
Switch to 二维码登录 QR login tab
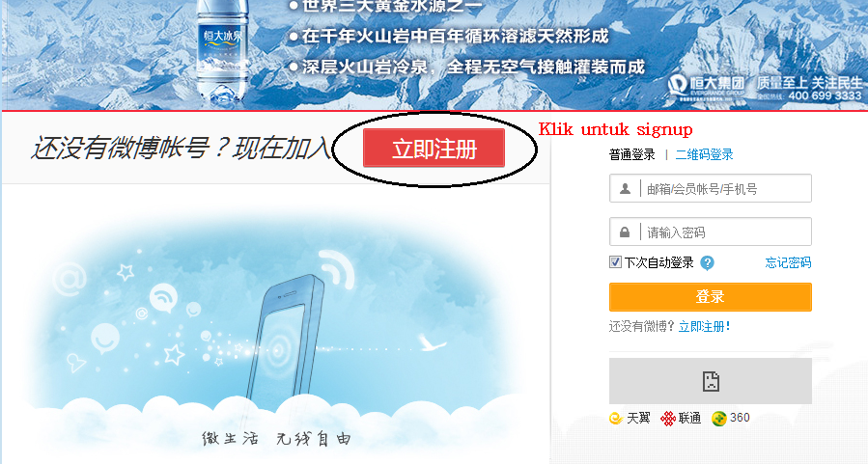click(x=704, y=155)
